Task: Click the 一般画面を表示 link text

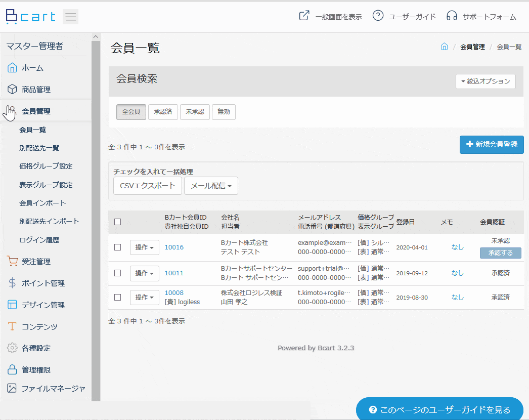Action: point(338,17)
